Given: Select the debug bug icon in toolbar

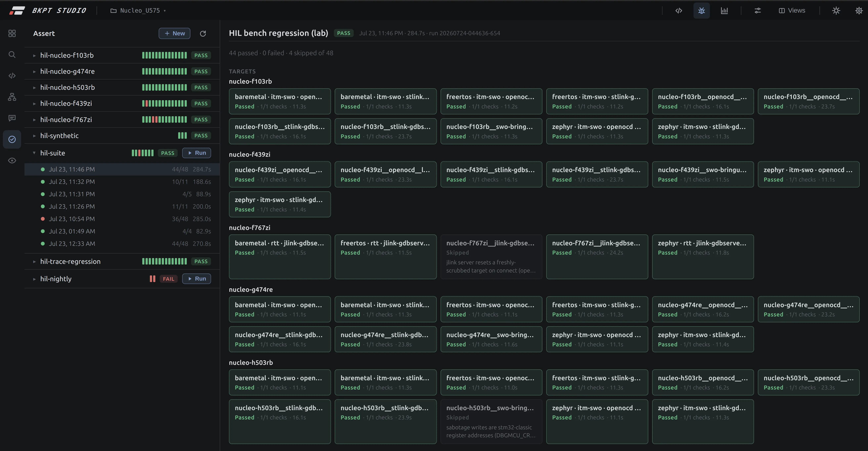Looking at the screenshot, I should 702,10.
